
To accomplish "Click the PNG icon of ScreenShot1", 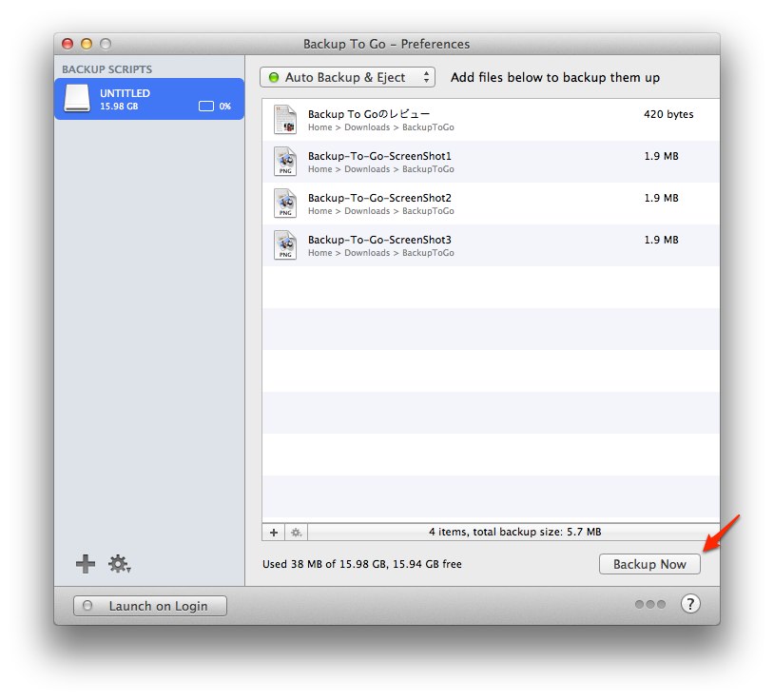I will pos(285,162).
